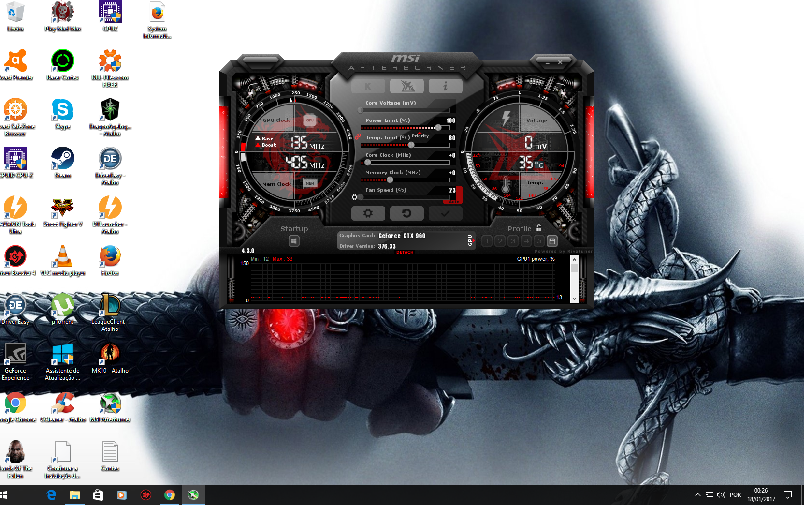This screenshot has height=508, width=812.
Task: Select the Firefox desktop shortcut
Action: pyautogui.click(x=110, y=261)
